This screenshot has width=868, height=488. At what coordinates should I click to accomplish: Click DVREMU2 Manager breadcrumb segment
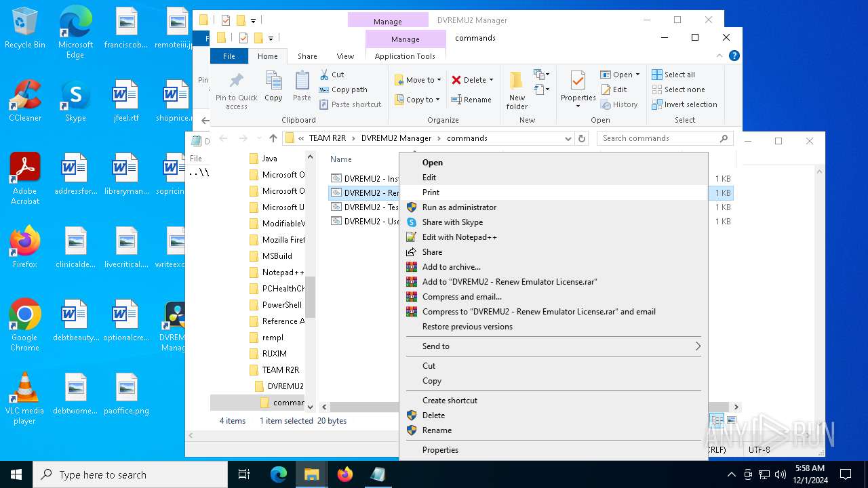[x=396, y=138]
